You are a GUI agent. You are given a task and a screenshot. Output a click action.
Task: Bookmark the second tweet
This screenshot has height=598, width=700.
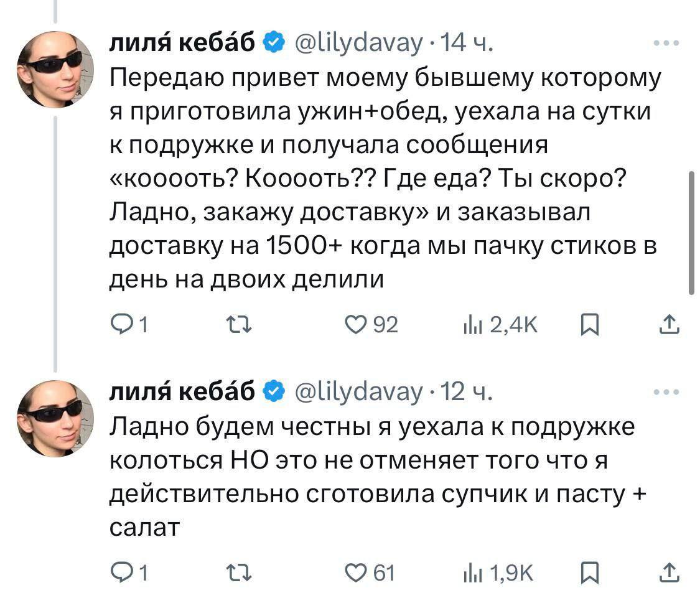[589, 574]
